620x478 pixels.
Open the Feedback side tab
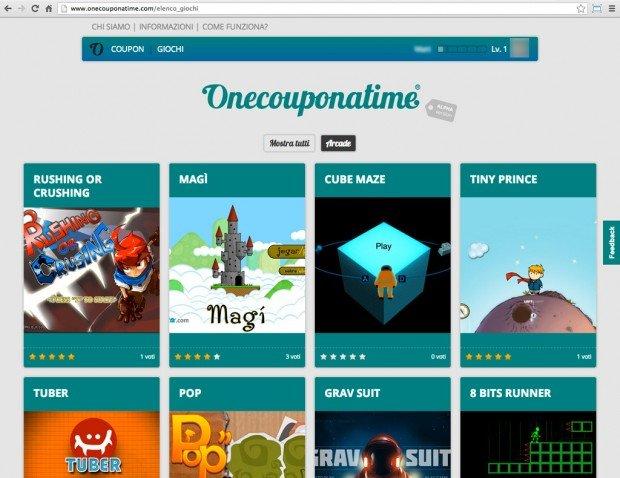click(611, 243)
